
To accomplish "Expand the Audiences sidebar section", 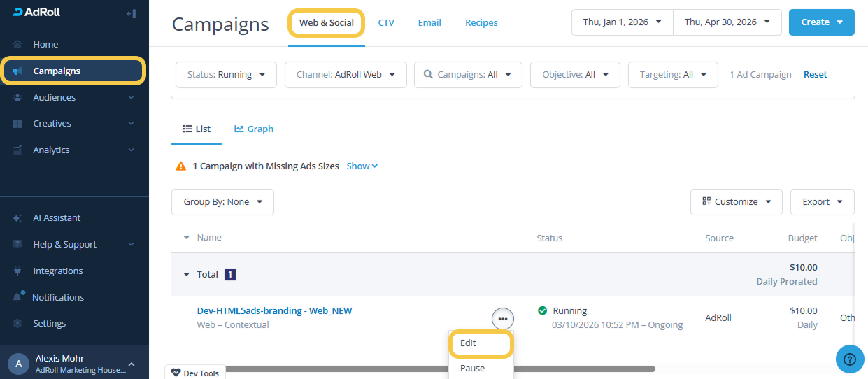I will 74,97.
